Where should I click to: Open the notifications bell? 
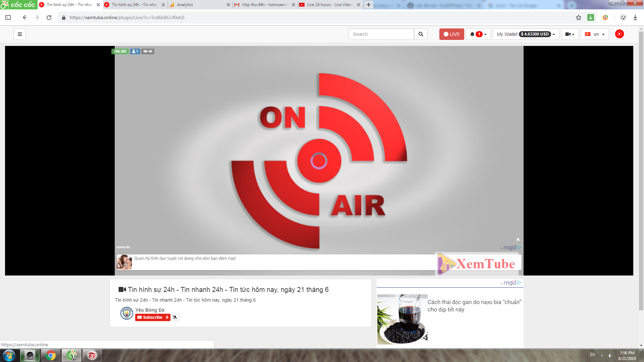[473, 34]
